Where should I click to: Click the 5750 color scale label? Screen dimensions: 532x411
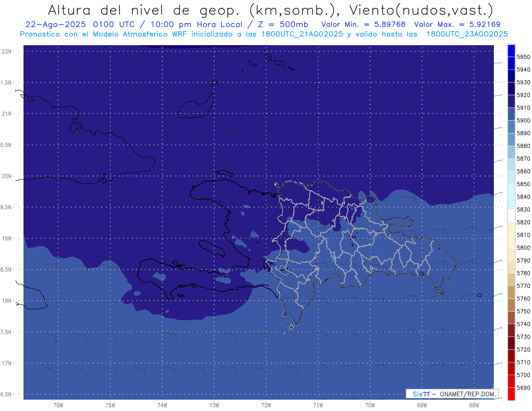pos(523,311)
